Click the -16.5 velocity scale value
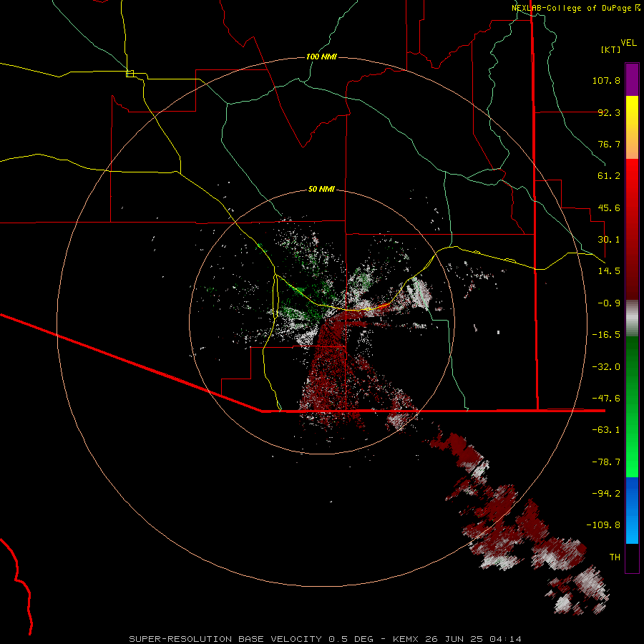 tap(606, 335)
